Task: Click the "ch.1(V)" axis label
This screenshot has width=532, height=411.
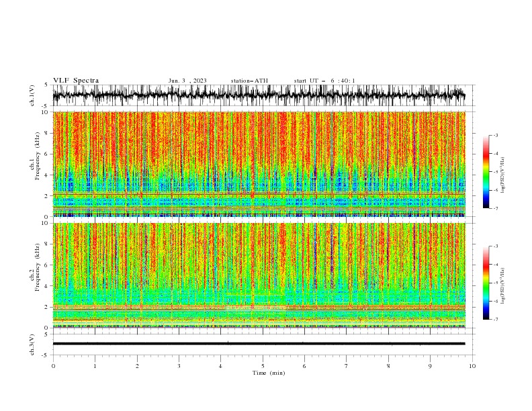Action: (32, 95)
